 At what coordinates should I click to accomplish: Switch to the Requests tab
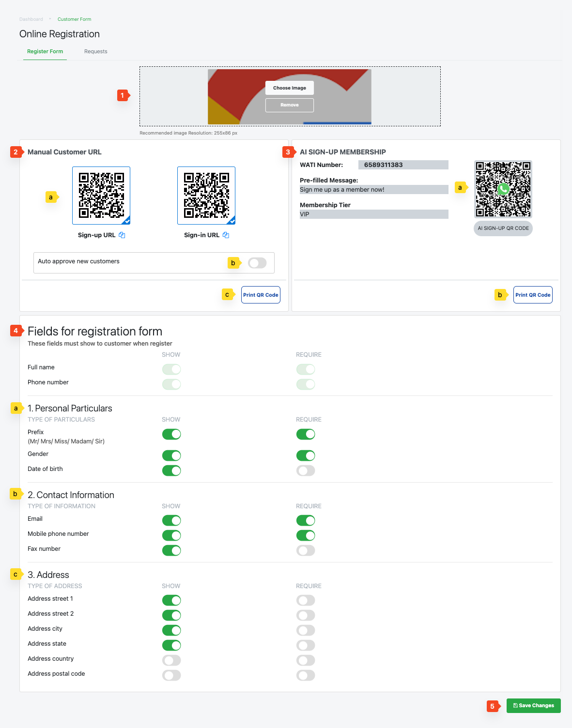[95, 51]
